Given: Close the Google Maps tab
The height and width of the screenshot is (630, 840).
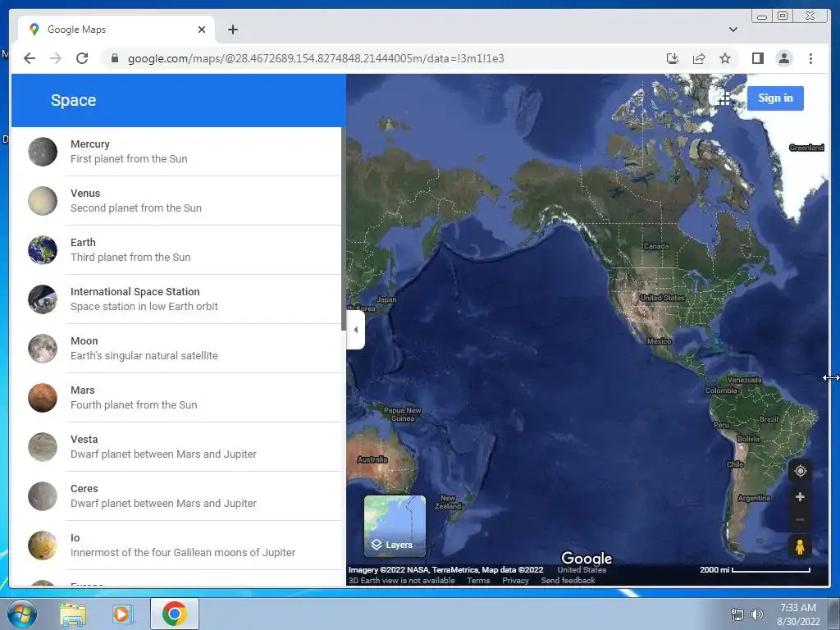Looking at the screenshot, I should point(202,30).
